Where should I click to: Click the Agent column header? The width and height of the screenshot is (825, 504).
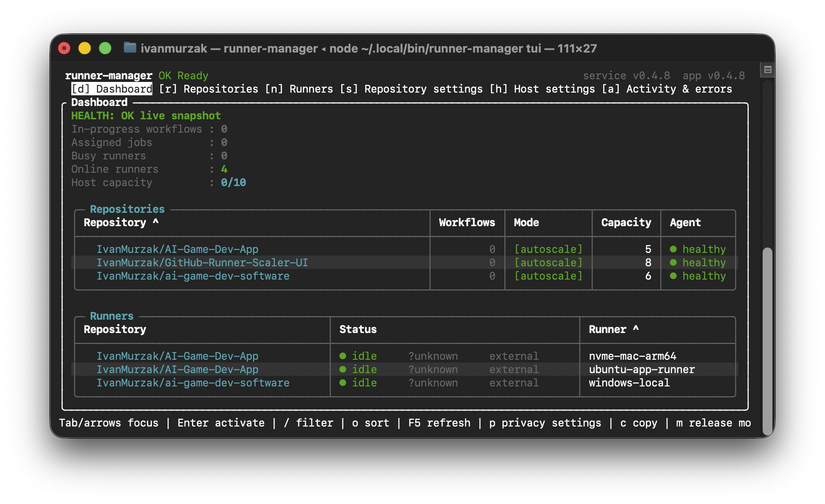(685, 222)
